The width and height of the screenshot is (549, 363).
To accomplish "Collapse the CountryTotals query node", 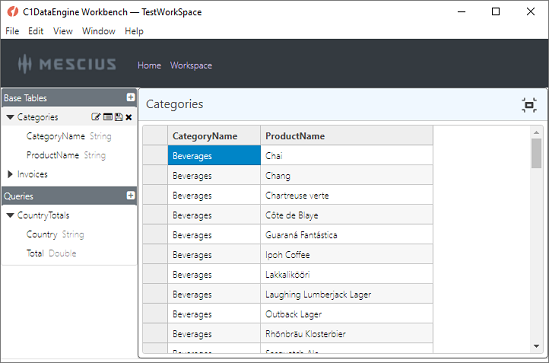I will pos(10,215).
